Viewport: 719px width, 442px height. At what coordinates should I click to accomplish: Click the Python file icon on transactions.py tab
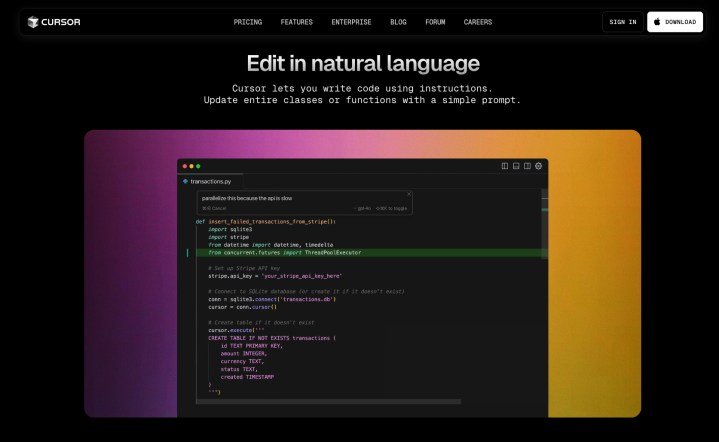(x=185, y=182)
